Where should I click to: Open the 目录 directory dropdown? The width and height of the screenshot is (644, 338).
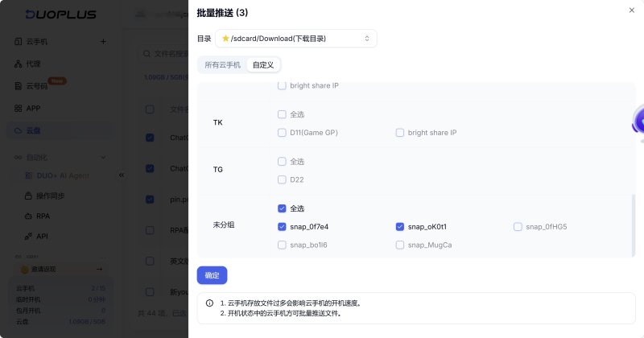[x=295, y=39]
